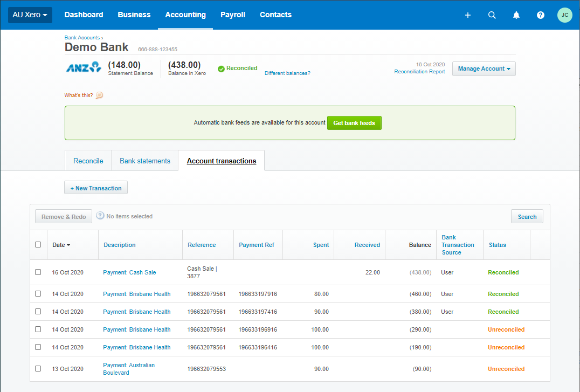Image resolution: width=580 pixels, height=392 pixels.
Task: Click the Search button above the table
Action: click(527, 217)
